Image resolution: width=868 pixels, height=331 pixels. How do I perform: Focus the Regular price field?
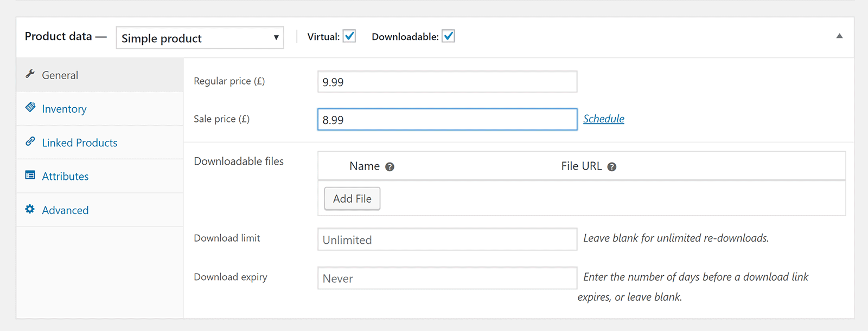pyautogui.click(x=447, y=82)
